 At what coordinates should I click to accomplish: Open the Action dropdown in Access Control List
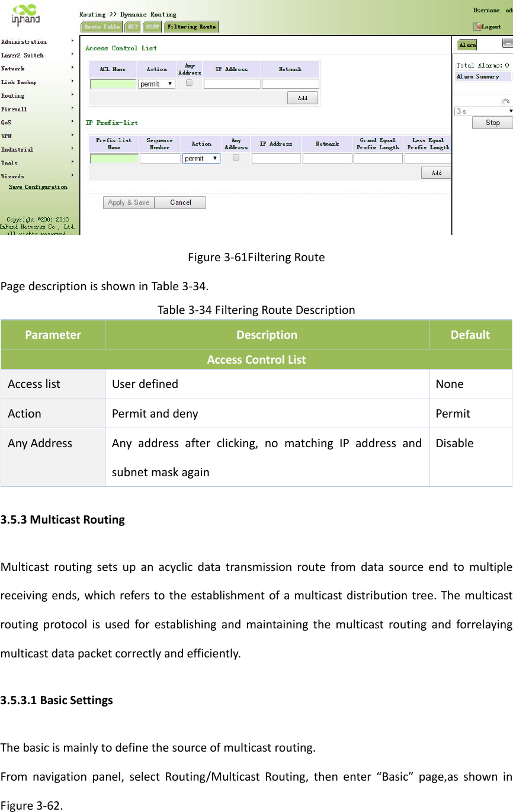pos(156,84)
